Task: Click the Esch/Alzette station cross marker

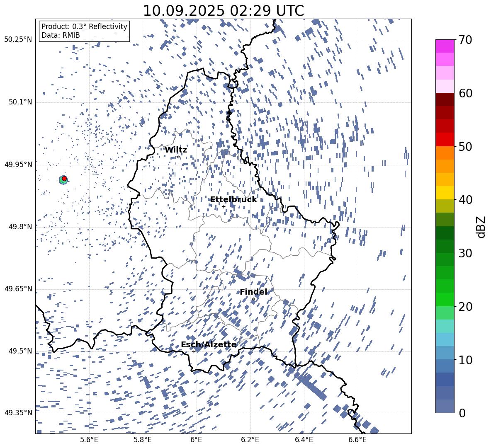Action: tap(194, 351)
